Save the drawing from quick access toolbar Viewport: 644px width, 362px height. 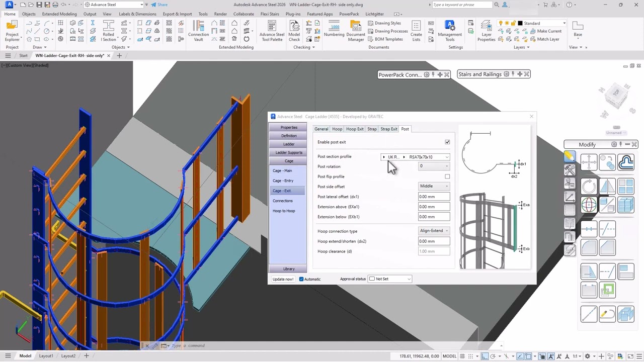coord(39,5)
